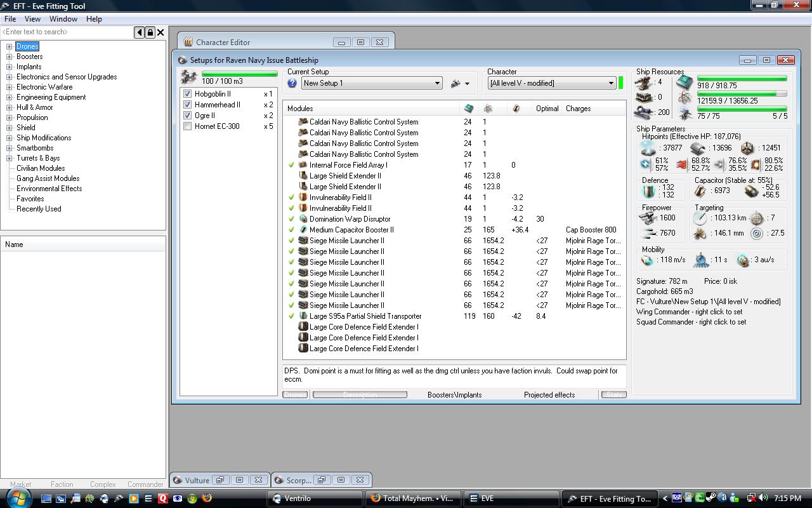Enable the Hornet EC-300 drone checkbox
The height and width of the screenshot is (508, 812).
pyautogui.click(x=187, y=126)
